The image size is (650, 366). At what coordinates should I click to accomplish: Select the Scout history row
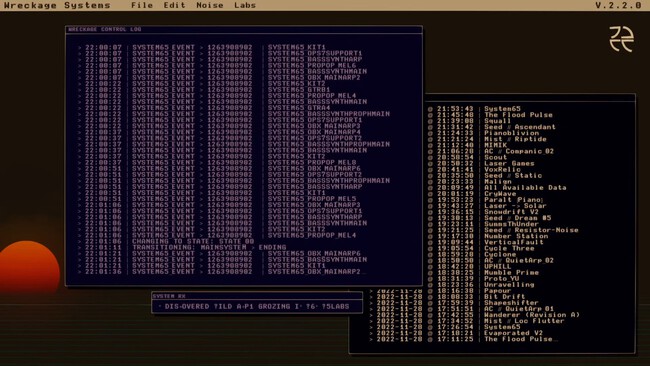tap(467, 157)
